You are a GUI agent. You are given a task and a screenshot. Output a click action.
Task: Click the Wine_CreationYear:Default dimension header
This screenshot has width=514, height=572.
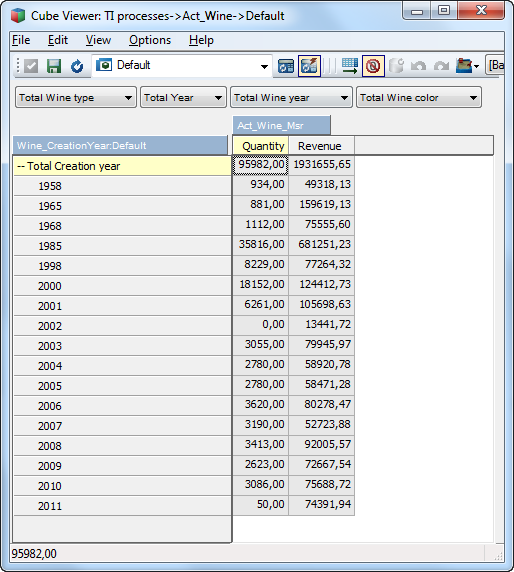[x=120, y=146]
